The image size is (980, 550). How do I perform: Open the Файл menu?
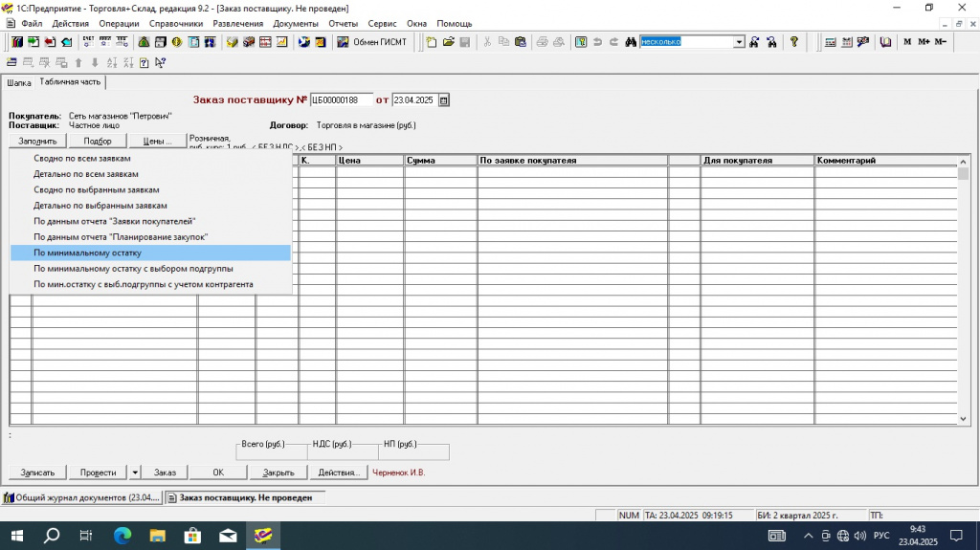(32, 23)
